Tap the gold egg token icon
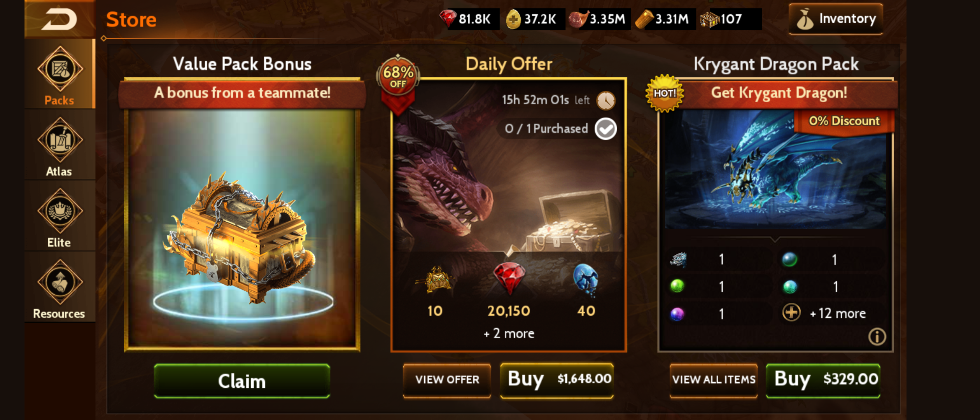Viewport: 980px width, 420px height. [513, 19]
